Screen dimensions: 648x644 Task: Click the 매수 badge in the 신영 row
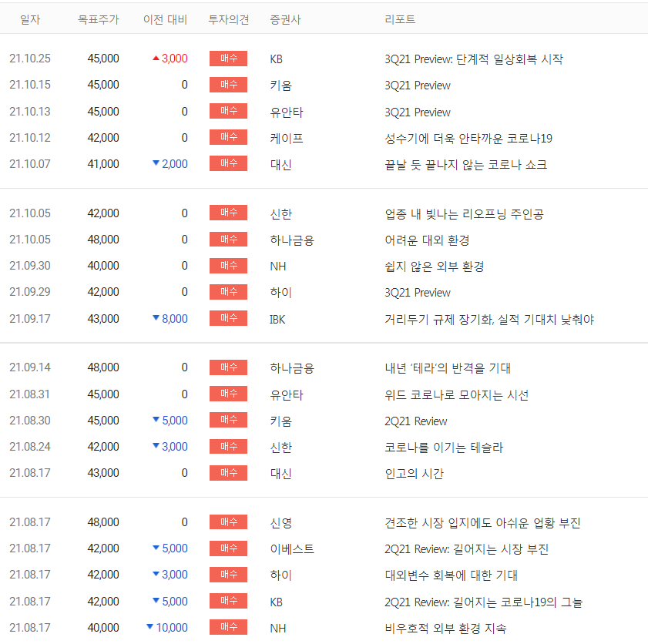tap(229, 522)
